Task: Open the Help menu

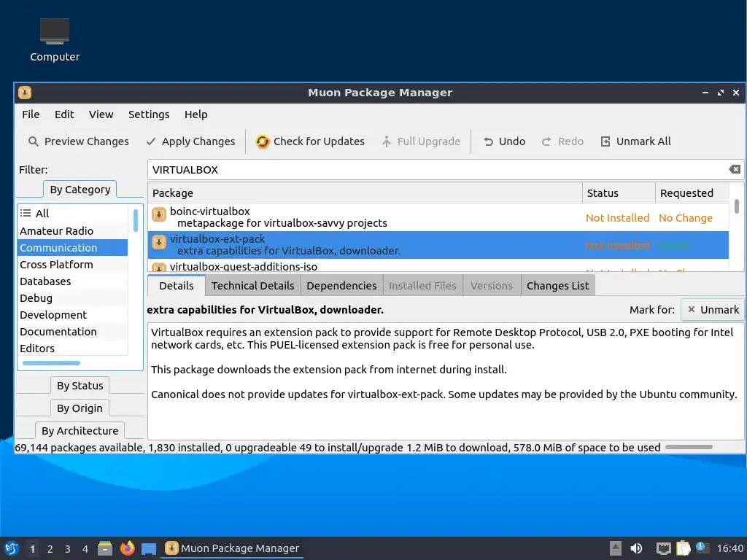Action: [196, 114]
